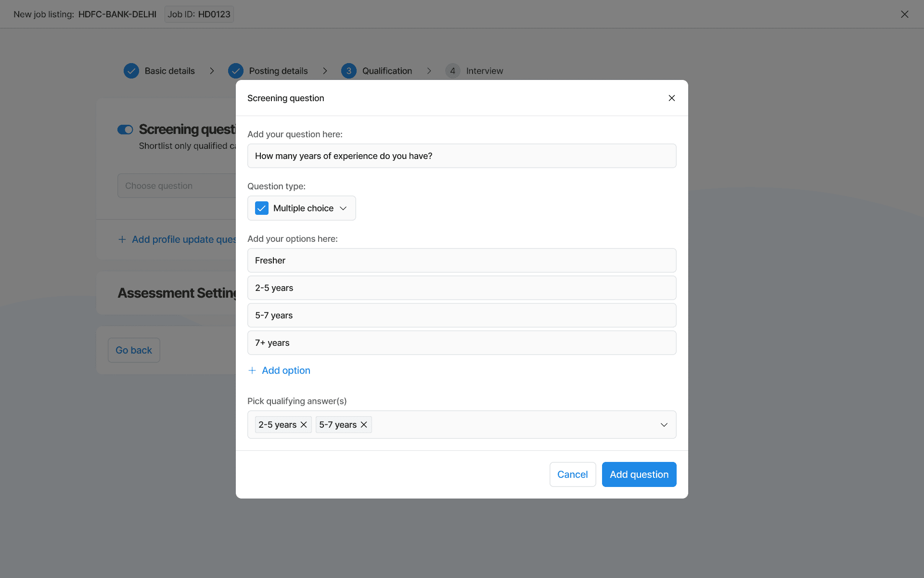Toggle the Screening questions switch
The image size is (924, 578).
pos(125,130)
